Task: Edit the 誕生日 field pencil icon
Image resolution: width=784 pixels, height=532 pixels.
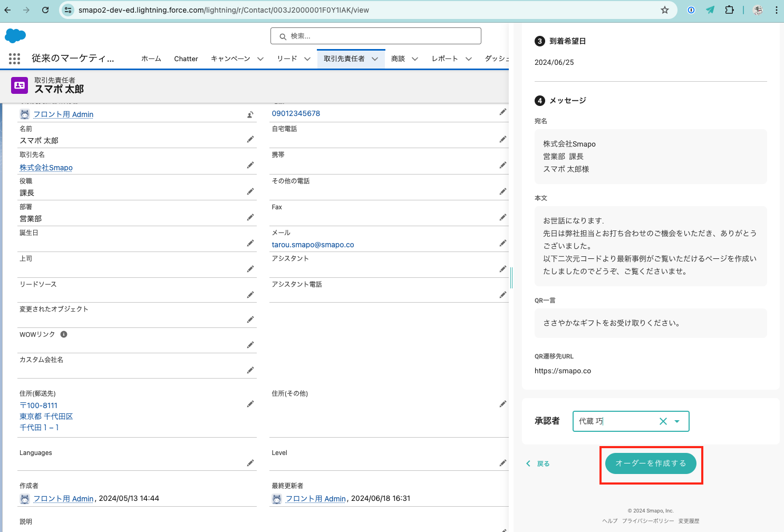Action: (x=250, y=243)
